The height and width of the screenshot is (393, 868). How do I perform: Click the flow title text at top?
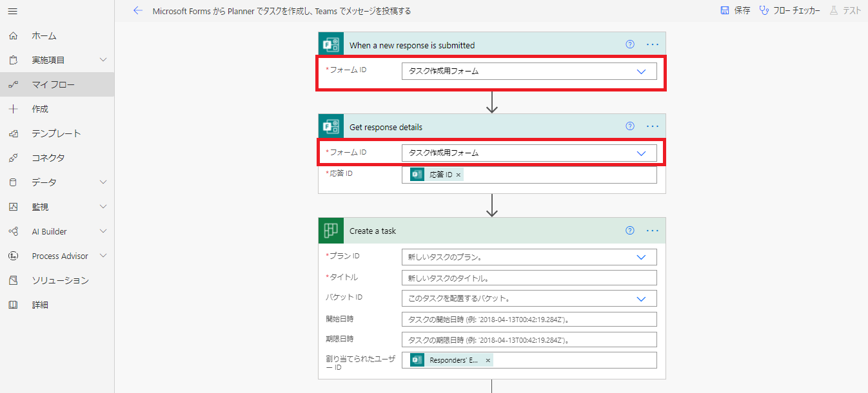click(x=282, y=11)
